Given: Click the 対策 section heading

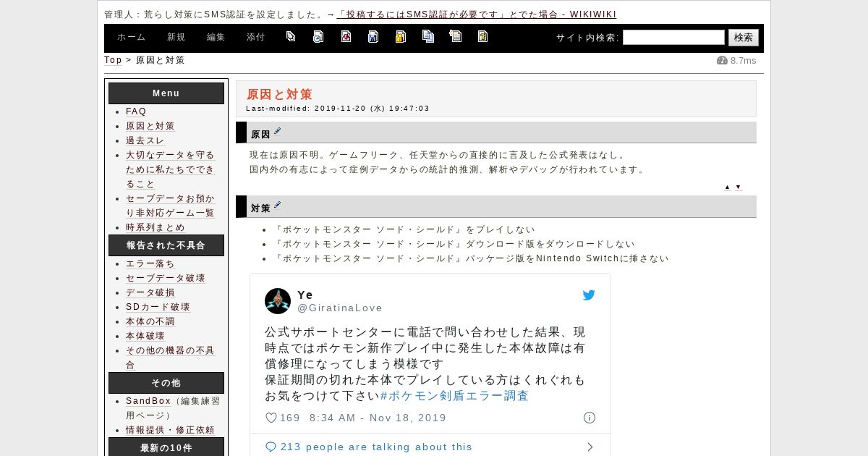Looking at the screenshot, I should pyautogui.click(x=260, y=208).
